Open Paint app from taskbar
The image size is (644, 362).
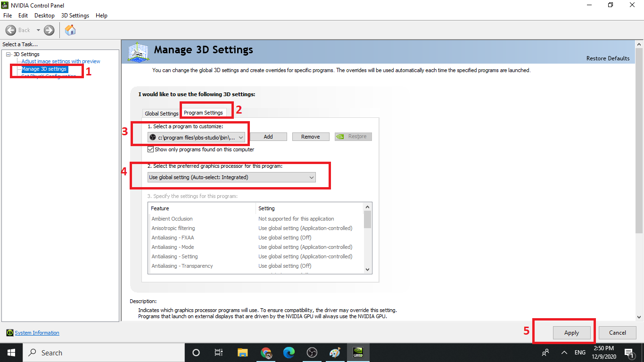335,353
